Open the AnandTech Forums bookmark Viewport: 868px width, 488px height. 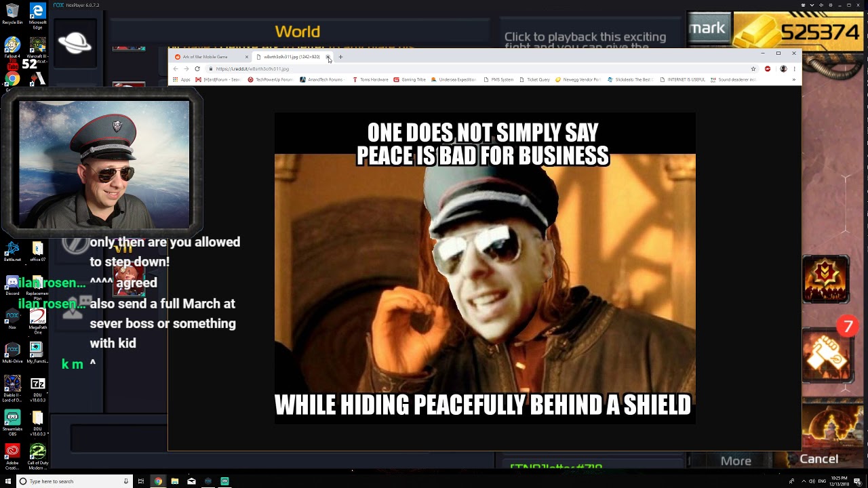pyautogui.click(x=321, y=79)
